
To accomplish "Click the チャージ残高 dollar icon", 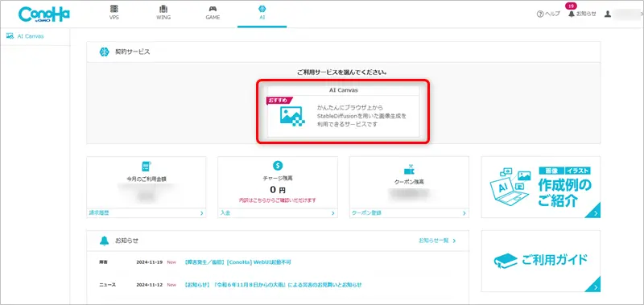I will coord(278,166).
